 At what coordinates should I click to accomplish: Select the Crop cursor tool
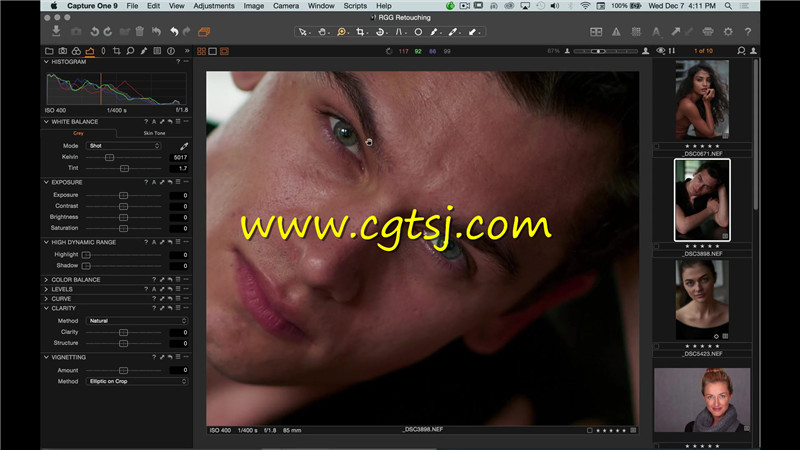tap(360, 32)
